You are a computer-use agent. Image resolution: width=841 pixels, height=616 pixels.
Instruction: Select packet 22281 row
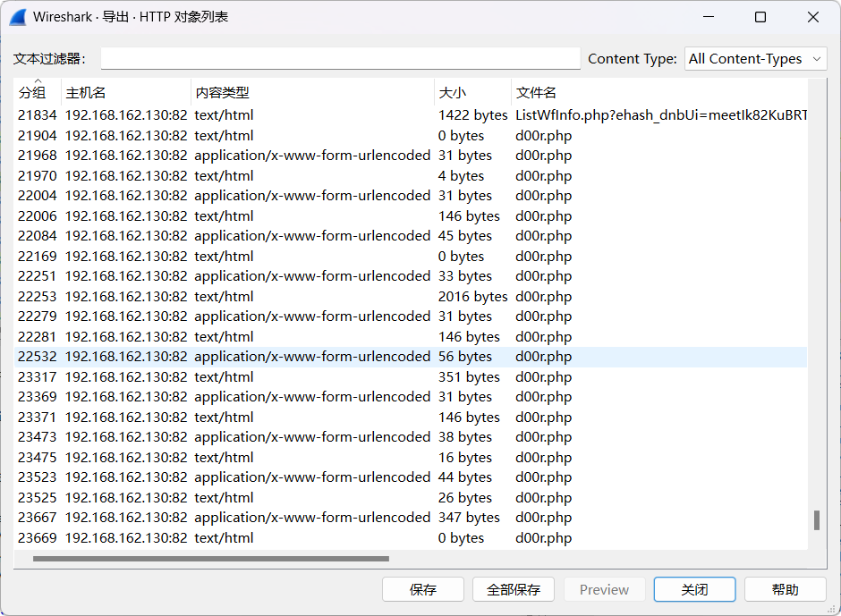coord(411,337)
